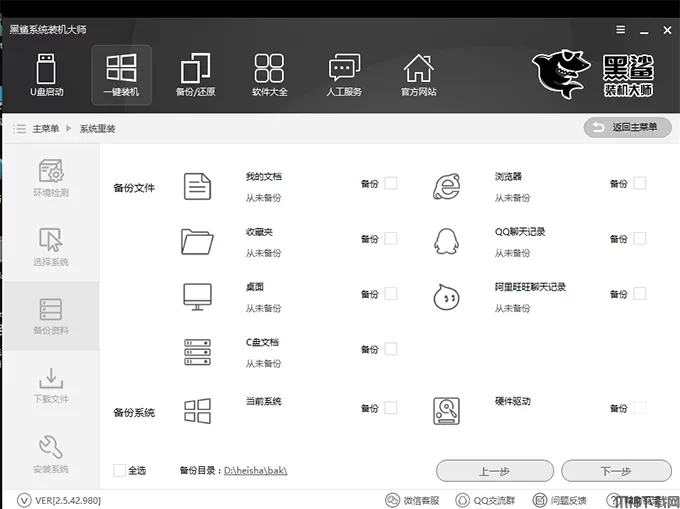Viewport: 680px width, 509px height.
Task: Open the U盘启动 USB boot tool
Action: 46,76
